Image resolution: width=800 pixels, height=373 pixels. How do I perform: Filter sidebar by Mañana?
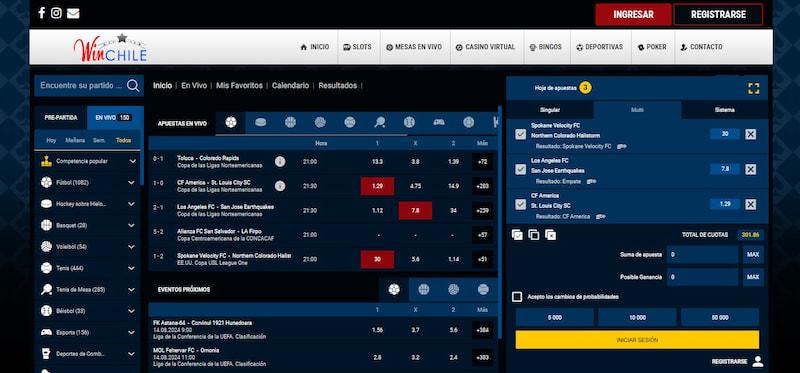tap(75, 140)
